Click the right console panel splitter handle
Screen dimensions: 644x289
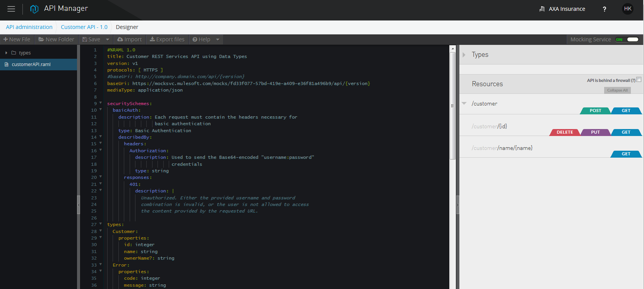tap(458, 205)
